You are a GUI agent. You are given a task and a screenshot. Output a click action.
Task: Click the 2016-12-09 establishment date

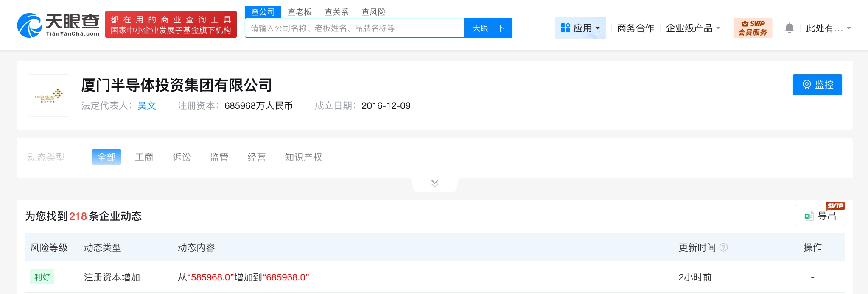click(386, 105)
